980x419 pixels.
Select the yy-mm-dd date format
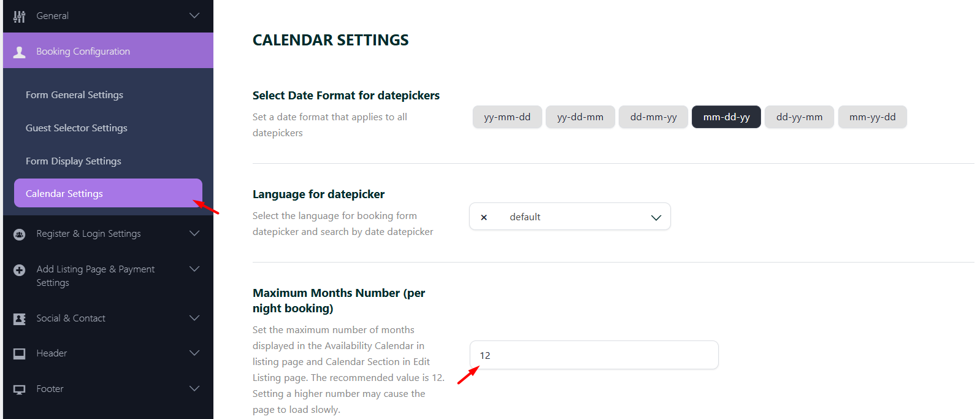507,117
